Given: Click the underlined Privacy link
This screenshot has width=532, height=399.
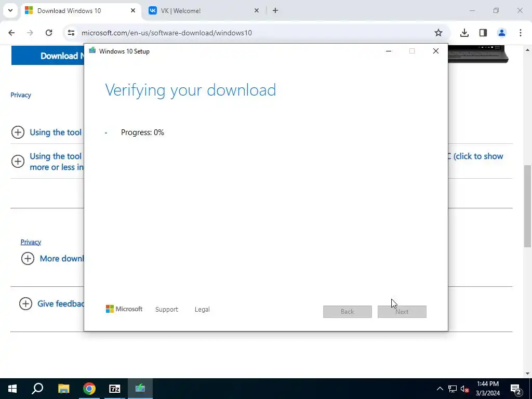Looking at the screenshot, I should tap(31, 242).
